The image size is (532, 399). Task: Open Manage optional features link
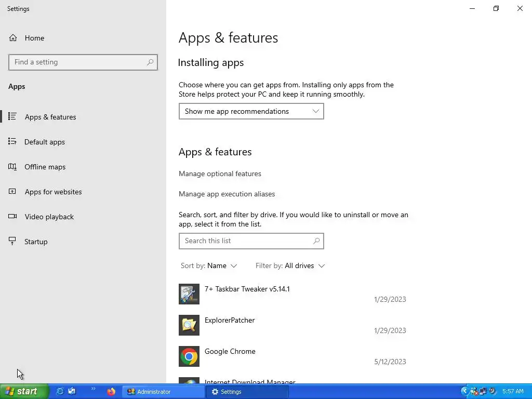coord(220,174)
